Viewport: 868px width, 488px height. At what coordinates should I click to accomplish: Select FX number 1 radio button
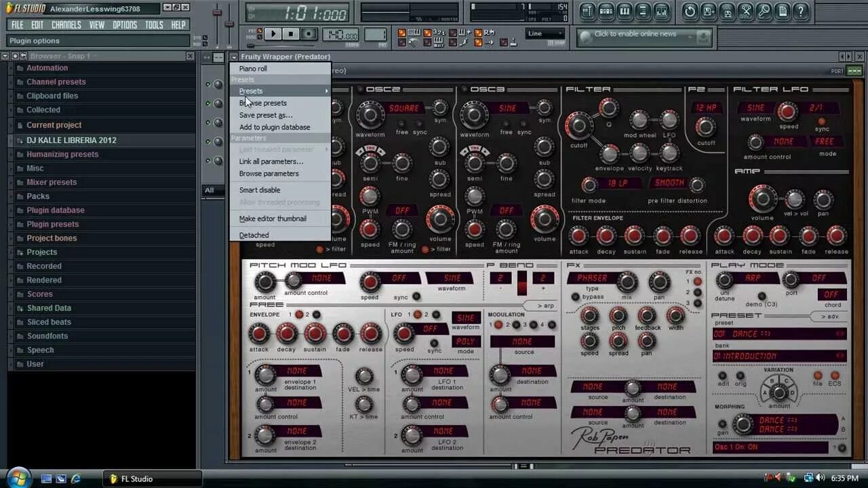pyautogui.click(x=697, y=281)
